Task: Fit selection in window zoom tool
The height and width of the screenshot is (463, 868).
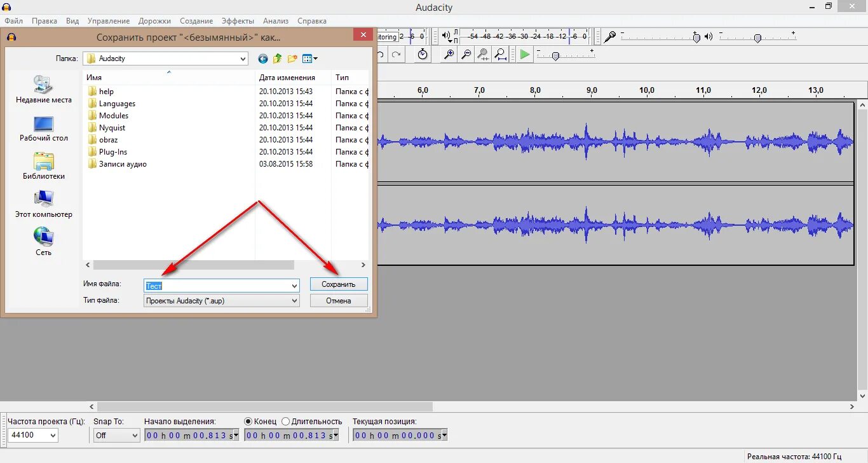Action: [x=483, y=55]
